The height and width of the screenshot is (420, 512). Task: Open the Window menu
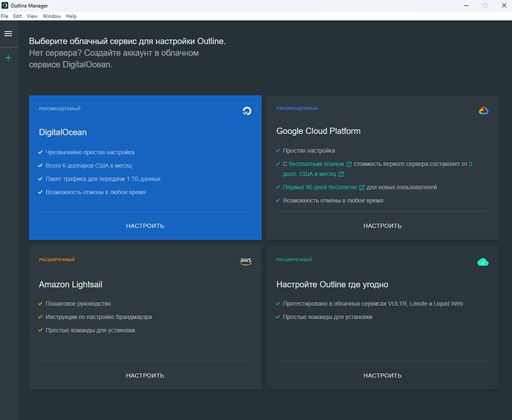(51, 16)
